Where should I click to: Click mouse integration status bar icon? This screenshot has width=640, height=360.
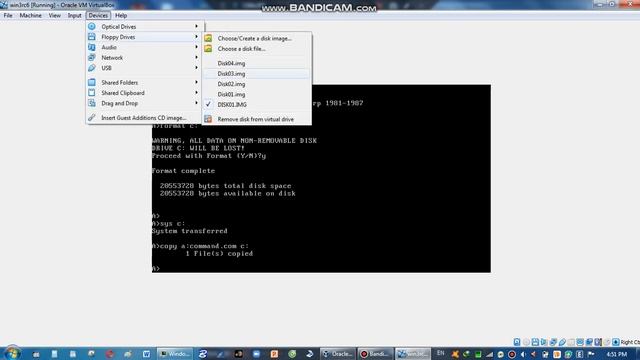[x=607, y=342]
